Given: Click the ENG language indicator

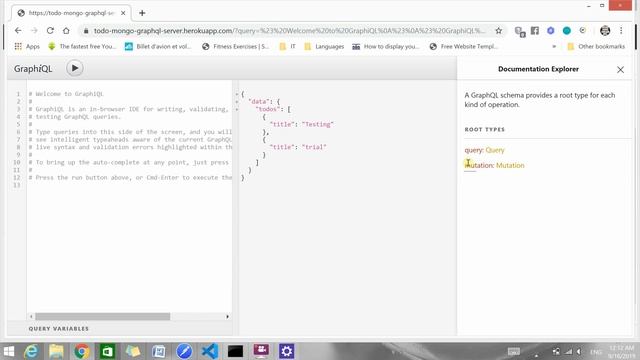Looking at the screenshot, I should click(596, 352).
